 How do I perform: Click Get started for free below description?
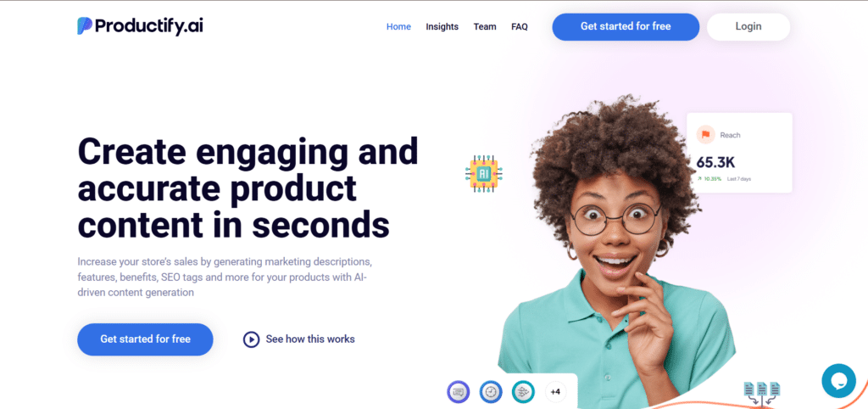(x=145, y=339)
